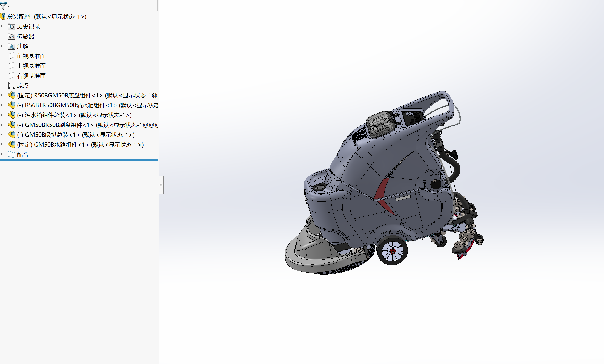604x364 pixels.
Task: Expand the 历史记录 tree node
Action: (x=2, y=26)
